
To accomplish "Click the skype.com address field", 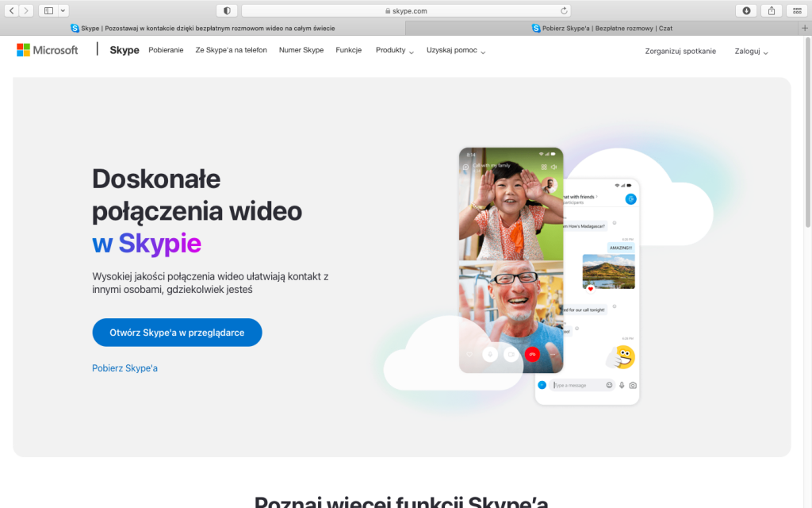I will coord(404,10).
